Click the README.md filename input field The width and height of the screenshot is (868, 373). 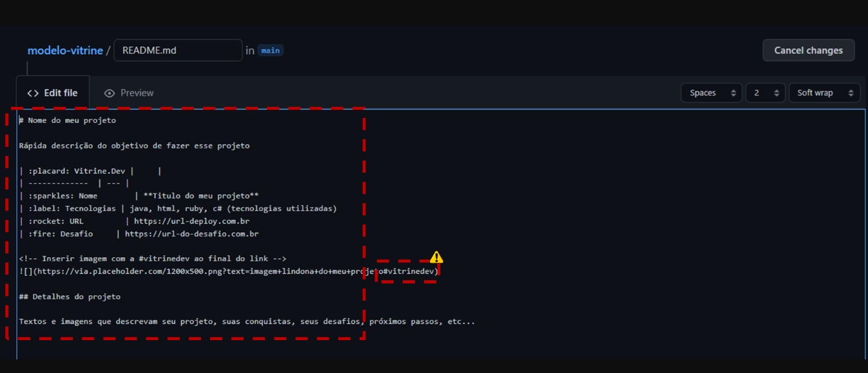[178, 50]
